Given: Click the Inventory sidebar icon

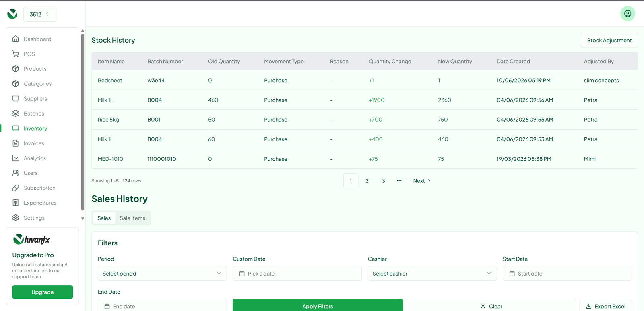Looking at the screenshot, I should (x=16, y=129).
